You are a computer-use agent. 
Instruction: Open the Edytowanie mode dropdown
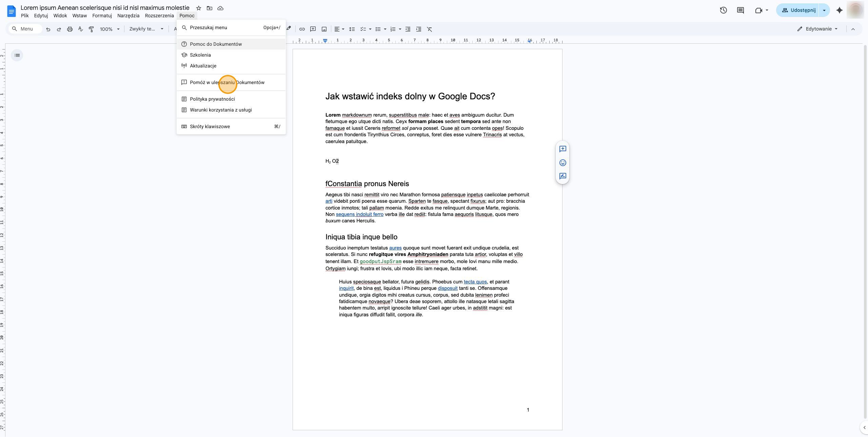[x=817, y=29]
